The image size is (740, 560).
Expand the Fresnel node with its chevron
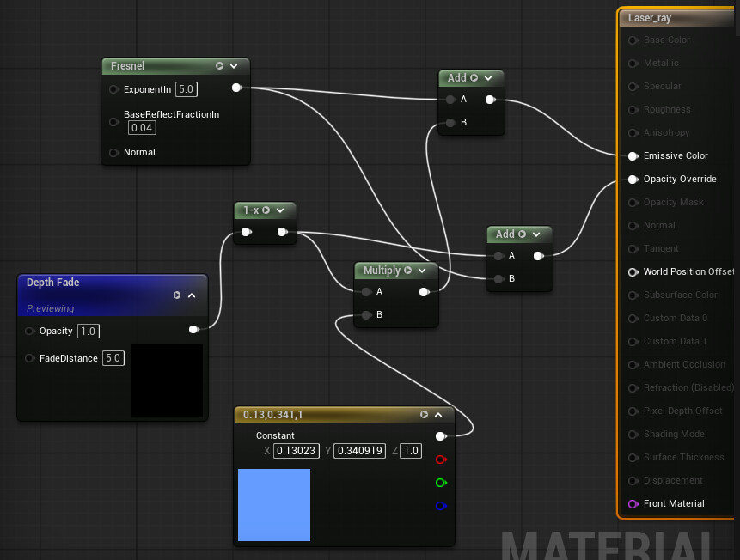pyautogui.click(x=234, y=65)
